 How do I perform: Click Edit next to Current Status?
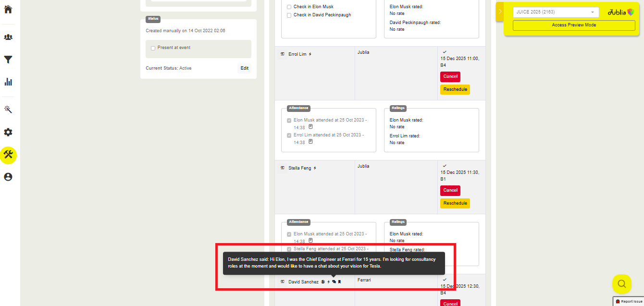(x=245, y=68)
